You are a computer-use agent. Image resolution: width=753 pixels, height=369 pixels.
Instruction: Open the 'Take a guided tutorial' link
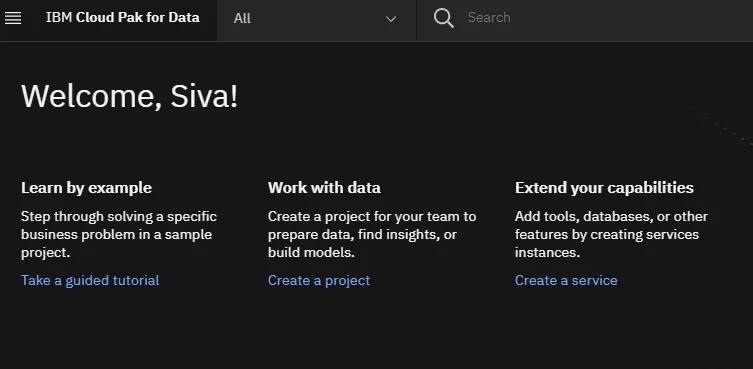point(90,280)
